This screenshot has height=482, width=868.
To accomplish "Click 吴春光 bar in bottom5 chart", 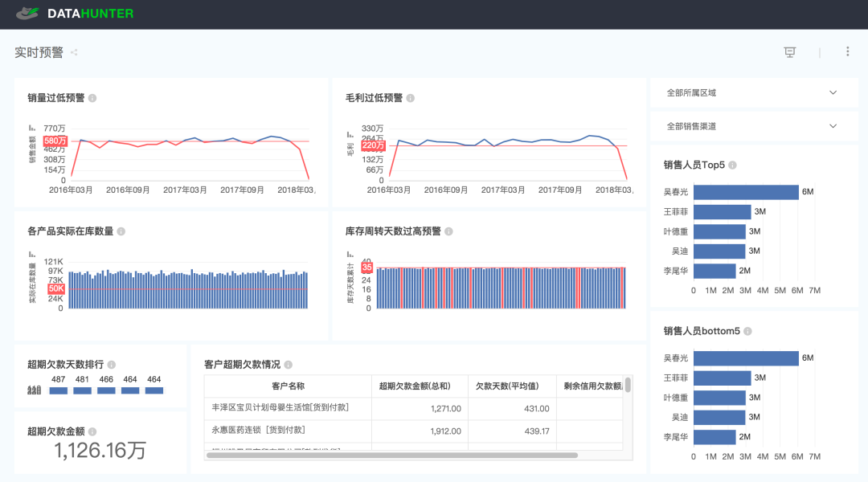I will pos(746,358).
